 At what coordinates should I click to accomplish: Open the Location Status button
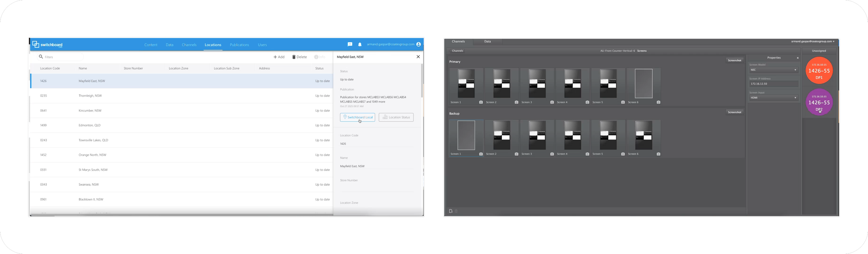[x=396, y=117]
